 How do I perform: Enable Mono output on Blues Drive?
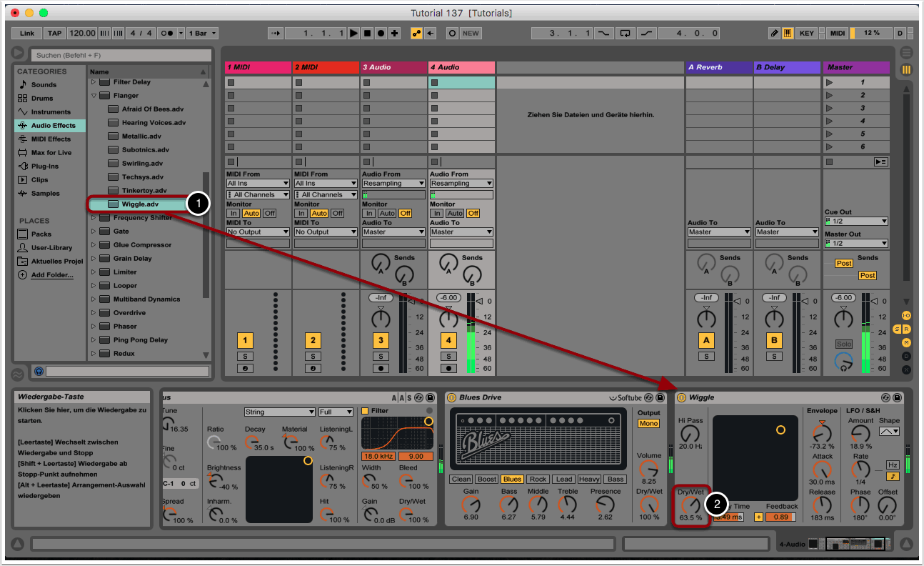click(x=648, y=424)
